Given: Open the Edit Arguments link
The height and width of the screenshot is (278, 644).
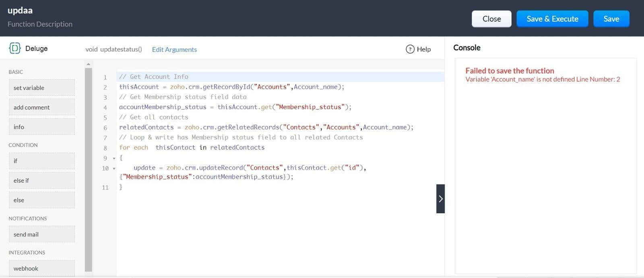Looking at the screenshot, I should coord(174,49).
